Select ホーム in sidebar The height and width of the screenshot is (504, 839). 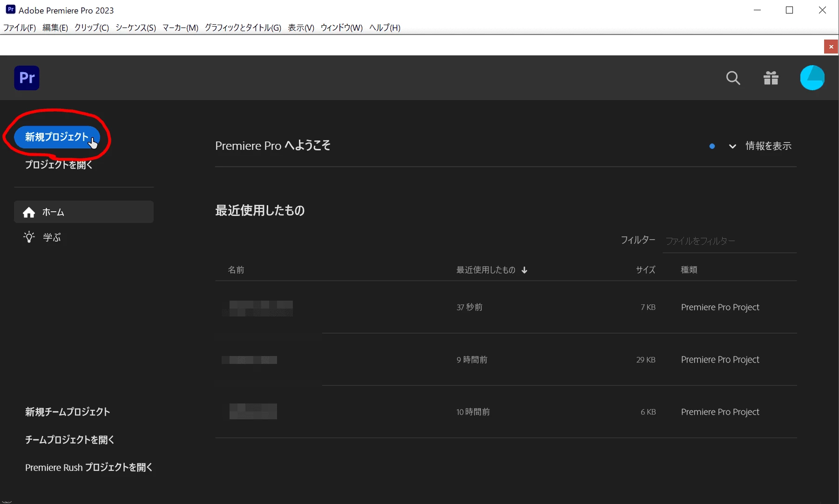click(84, 212)
